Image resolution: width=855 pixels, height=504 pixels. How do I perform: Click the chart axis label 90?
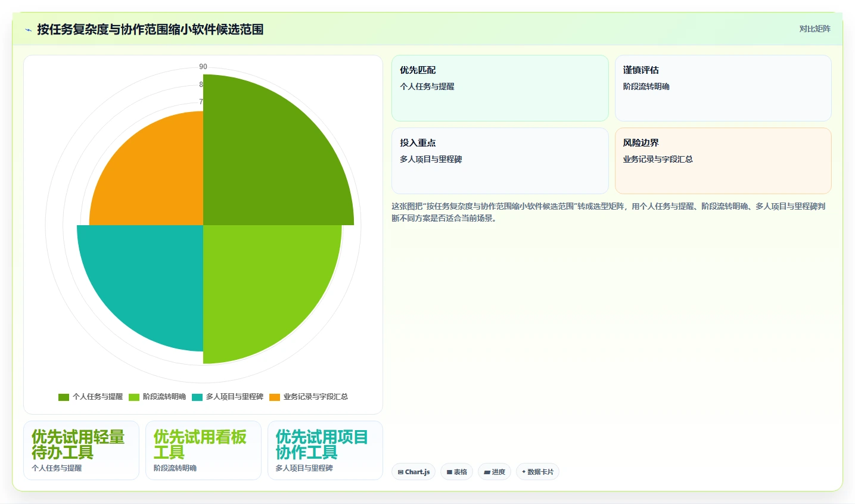click(x=203, y=67)
